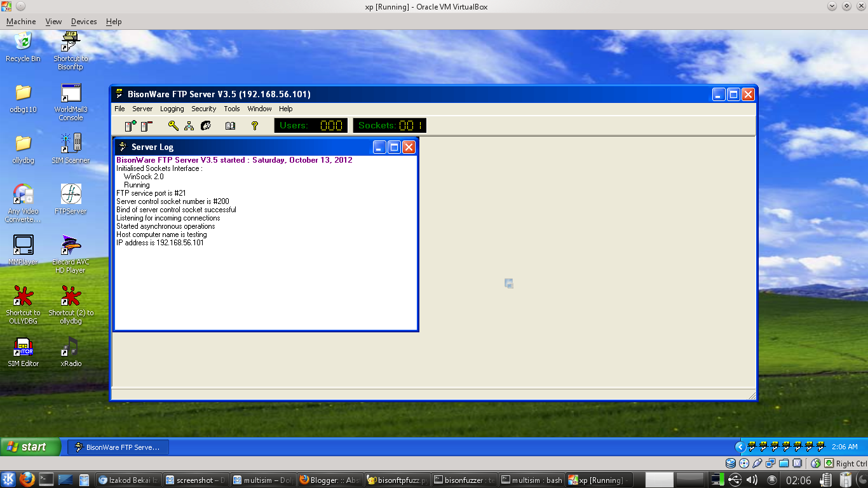868x488 pixels.
Task: Click 'Bind of server control socket successful' line
Action: pos(176,210)
